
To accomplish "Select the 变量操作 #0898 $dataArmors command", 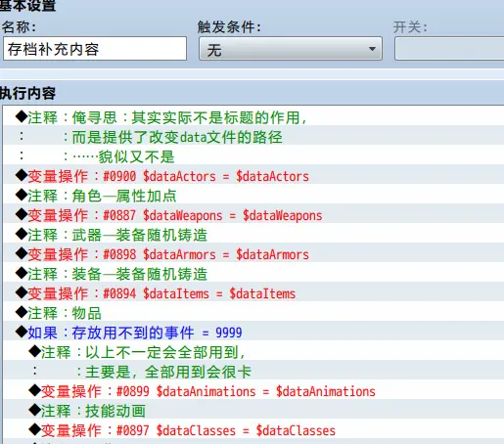I will point(253,254).
